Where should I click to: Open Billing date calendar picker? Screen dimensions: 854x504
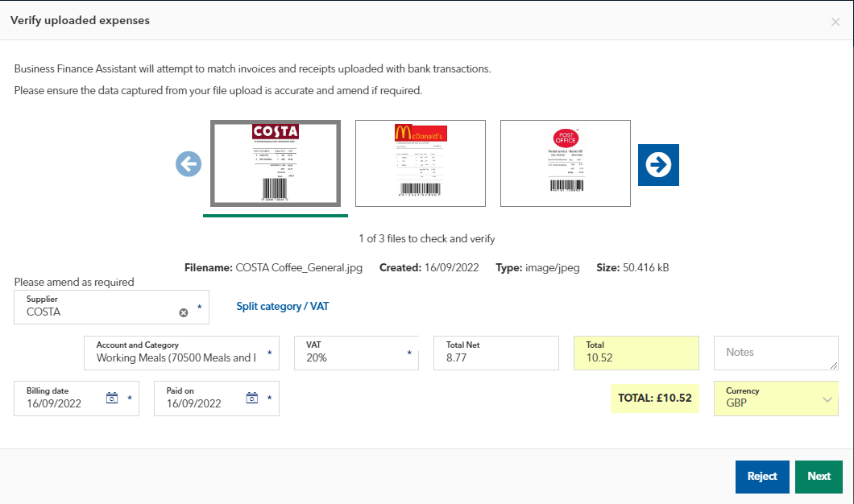click(x=112, y=398)
